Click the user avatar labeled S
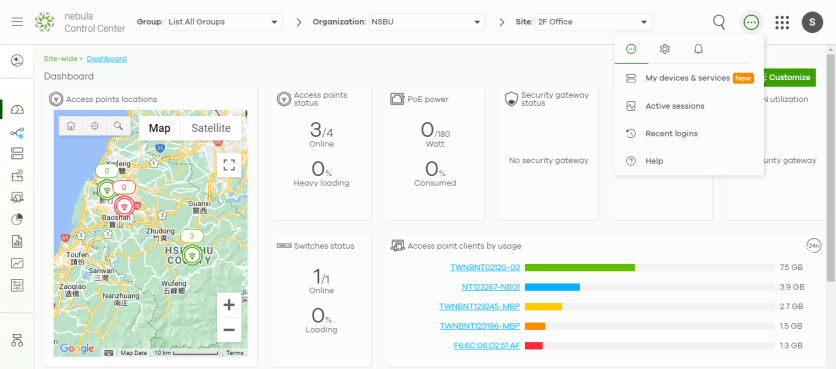Image resolution: width=836 pixels, height=369 pixels. click(x=813, y=22)
